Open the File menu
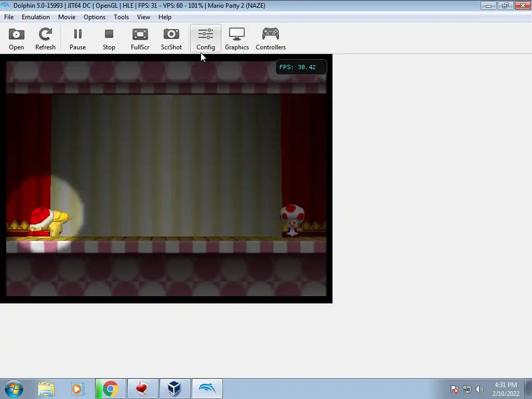This screenshot has height=399, width=532. click(9, 17)
